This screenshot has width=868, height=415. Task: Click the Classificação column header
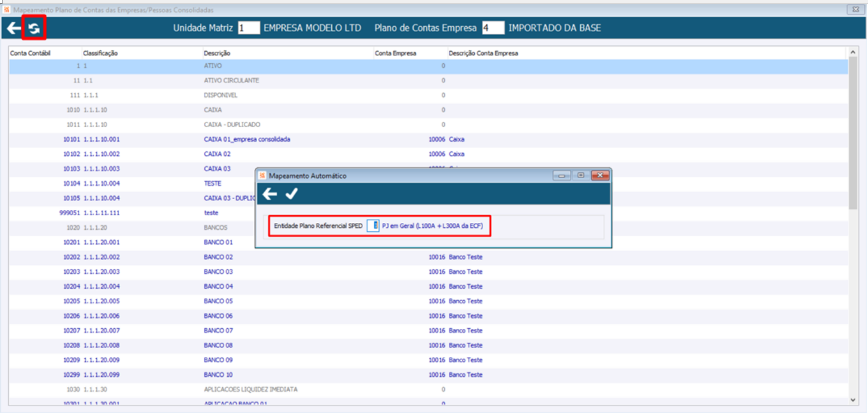pyautogui.click(x=100, y=53)
